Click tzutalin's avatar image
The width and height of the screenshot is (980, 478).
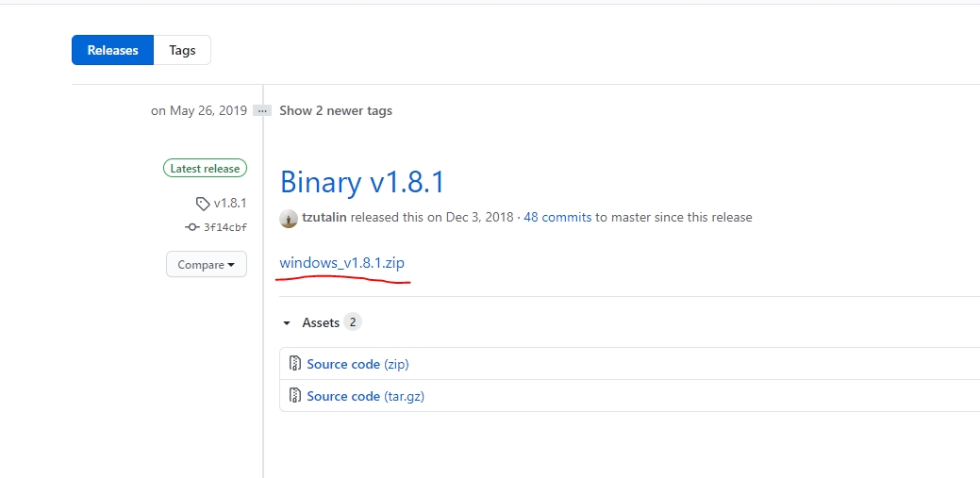(x=289, y=218)
